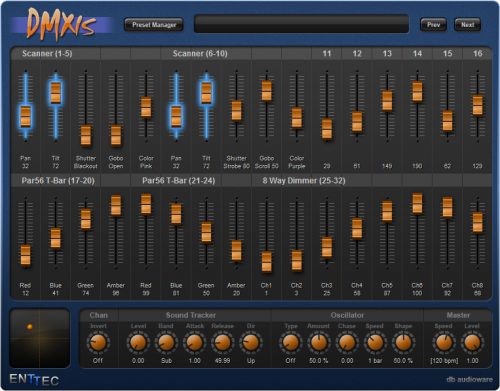Click the Color Pink fader handle
This screenshot has width=500, height=391.
[x=146, y=107]
